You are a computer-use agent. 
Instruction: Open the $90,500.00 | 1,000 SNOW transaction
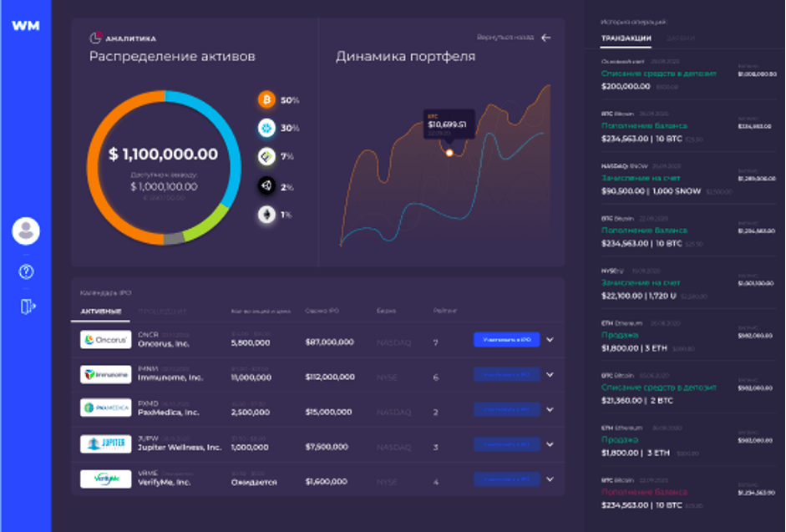[689, 179]
